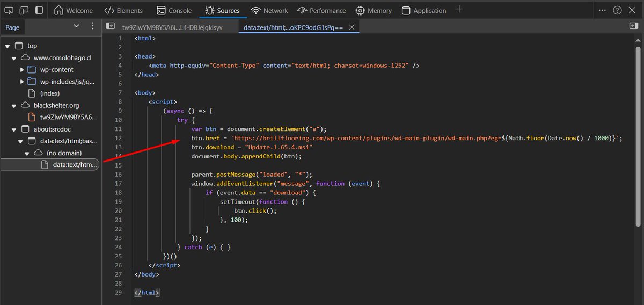644x305 pixels.
Task: Switch to the Console tab
Action: pyautogui.click(x=174, y=10)
